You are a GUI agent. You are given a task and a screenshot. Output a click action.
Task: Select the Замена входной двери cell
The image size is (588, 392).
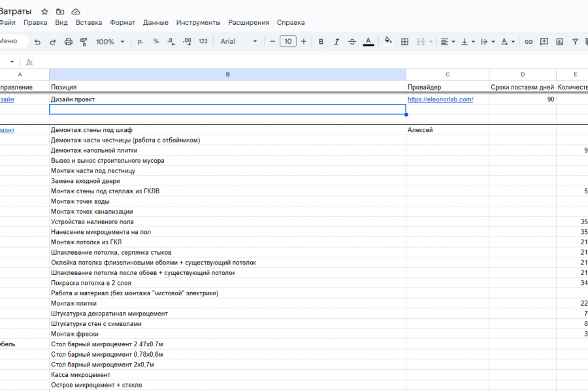coord(227,181)
